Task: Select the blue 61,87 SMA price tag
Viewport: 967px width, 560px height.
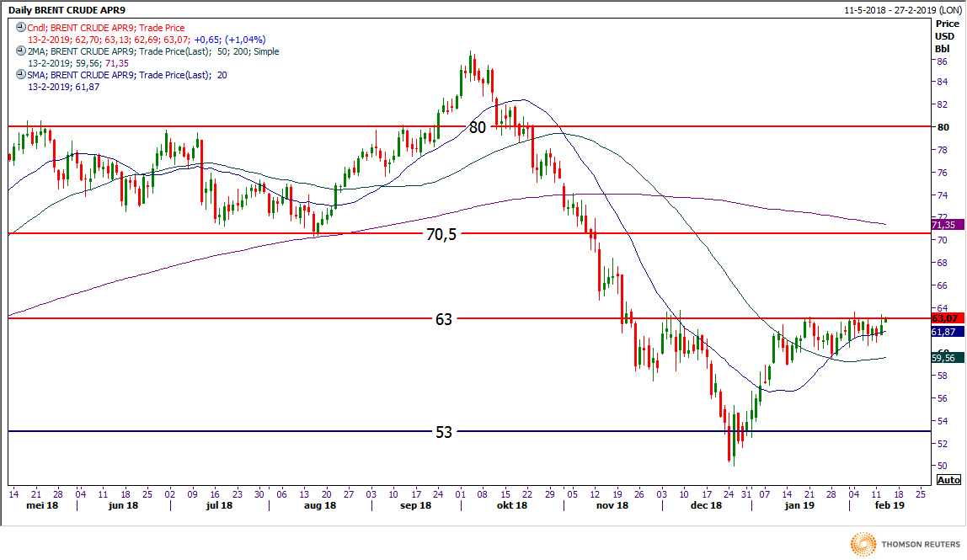Action: tap(945, 332)
